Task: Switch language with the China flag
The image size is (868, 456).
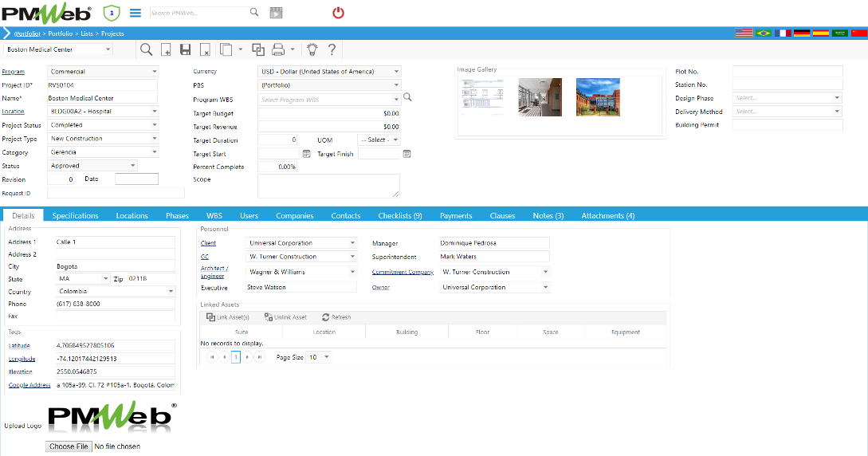Action: coord(859,33)
